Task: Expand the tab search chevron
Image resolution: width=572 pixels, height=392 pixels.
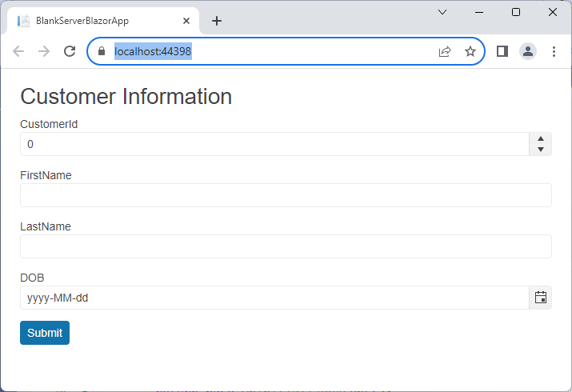Action: point(442,12)
